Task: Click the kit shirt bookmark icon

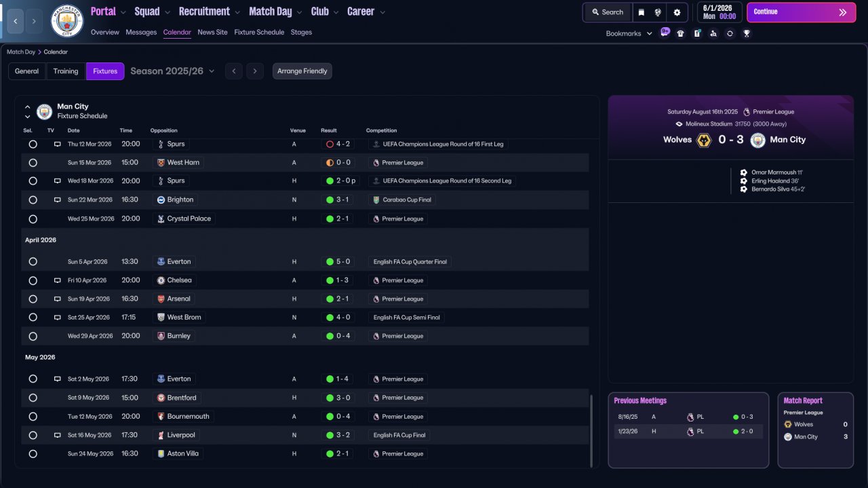Action: (x=680, y=33)
